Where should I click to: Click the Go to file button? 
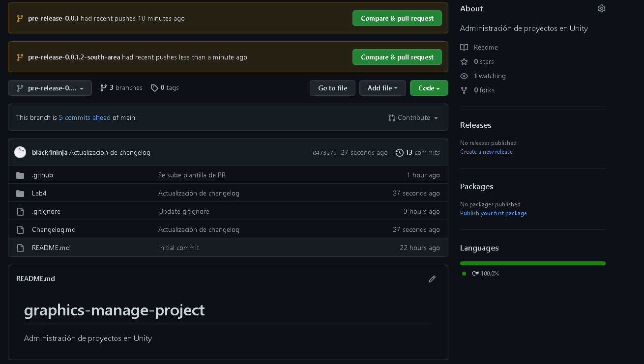(332, 88)
